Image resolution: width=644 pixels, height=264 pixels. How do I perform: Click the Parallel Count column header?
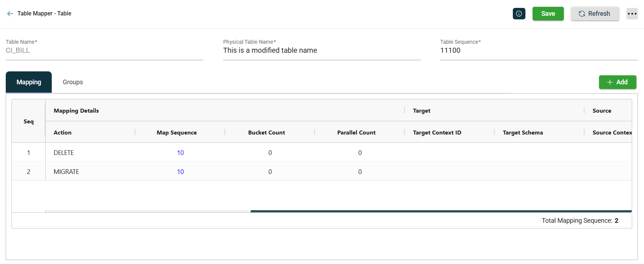point(356,133)
